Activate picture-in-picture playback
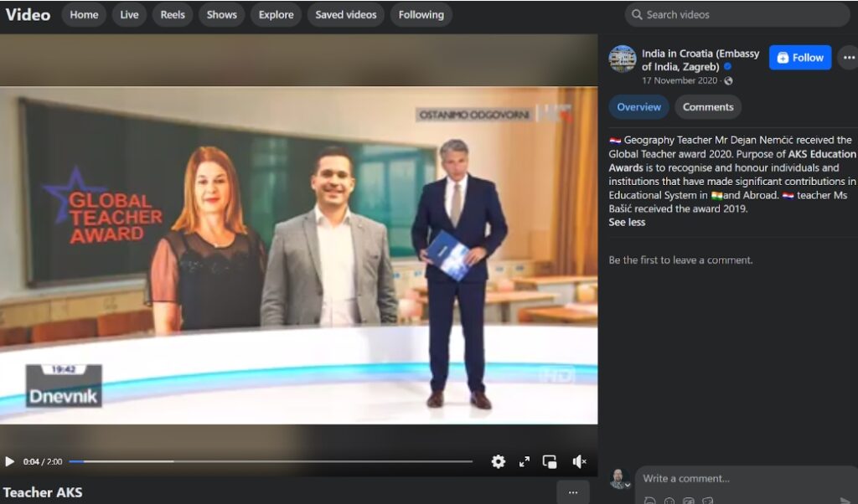This screenshot has width=858, height=504. [551, 460]
